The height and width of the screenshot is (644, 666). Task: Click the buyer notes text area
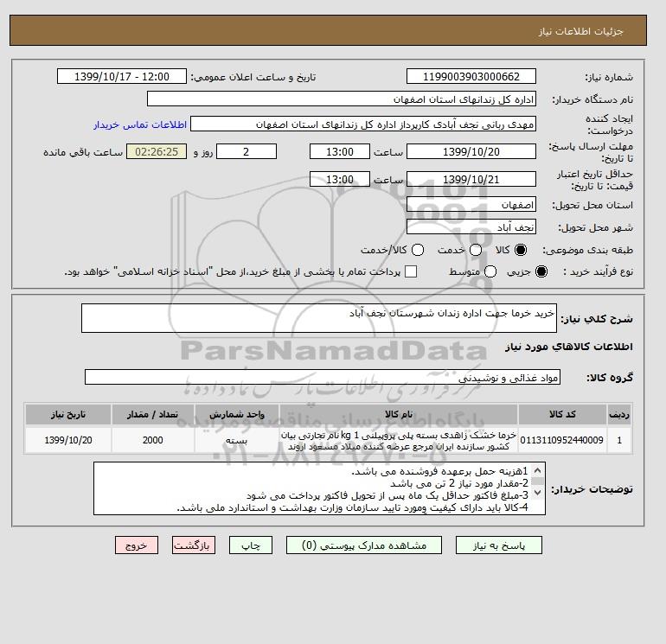(x=319, y=488)
